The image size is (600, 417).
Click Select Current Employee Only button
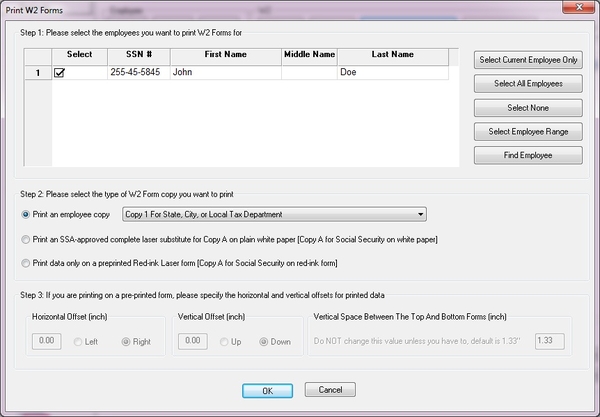pos(528,59)
